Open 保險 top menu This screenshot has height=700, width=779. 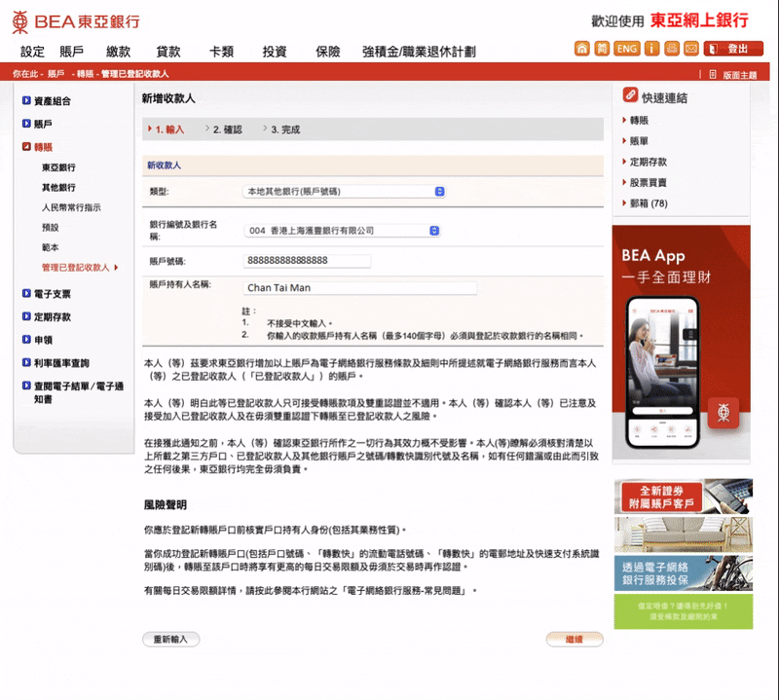click(328, 52)
